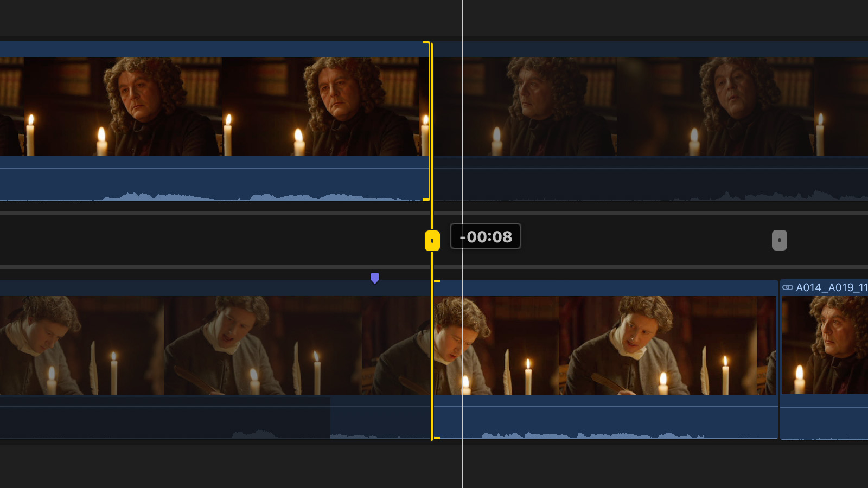Select the yellow edit point handle
Screen dimensions: 868x488
pos(432,240)
